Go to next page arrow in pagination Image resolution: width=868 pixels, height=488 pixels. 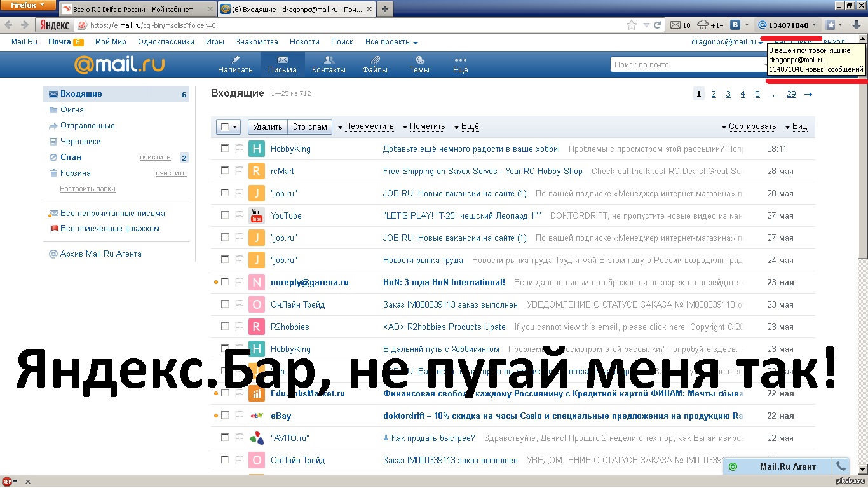[808, 94]
